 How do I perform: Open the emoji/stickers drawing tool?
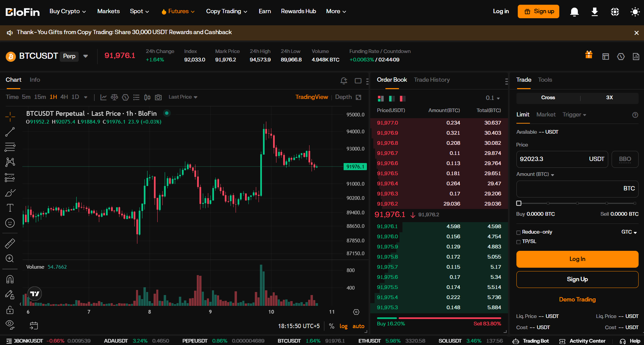point(10,223)
